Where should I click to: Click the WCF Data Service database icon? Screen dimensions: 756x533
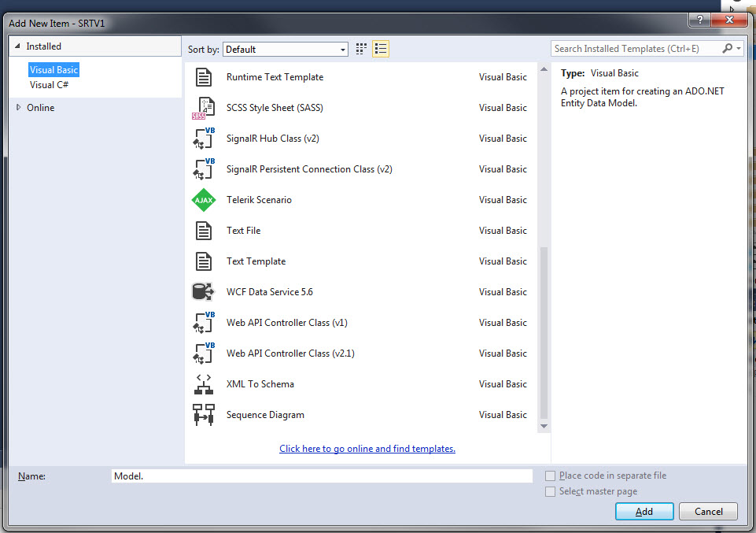(203, 292)
